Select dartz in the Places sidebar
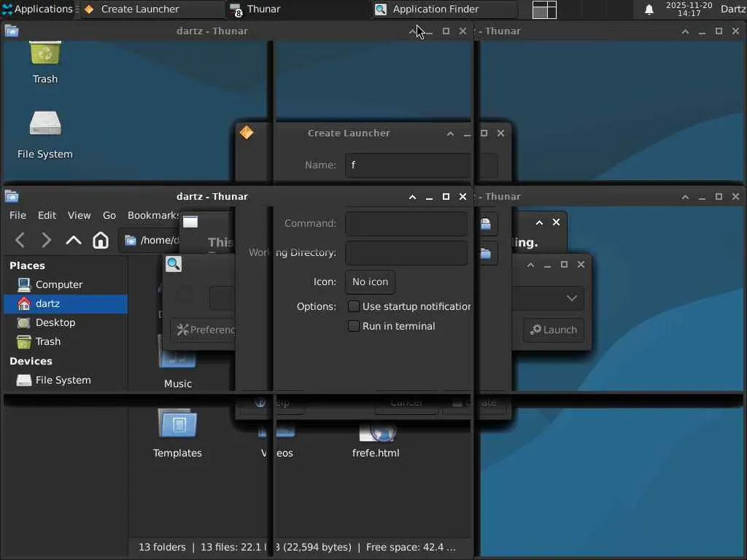The width and height of the screenshot is (747, 560). [x=66, y=303]
